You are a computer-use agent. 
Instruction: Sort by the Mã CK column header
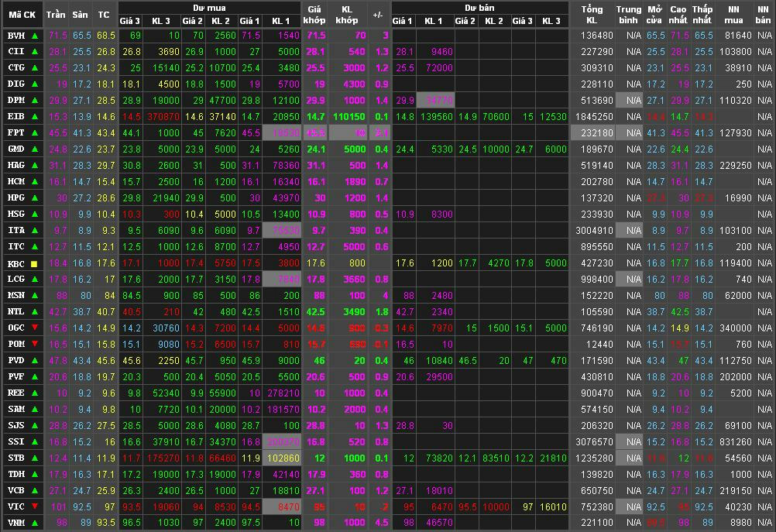(22, 15)
